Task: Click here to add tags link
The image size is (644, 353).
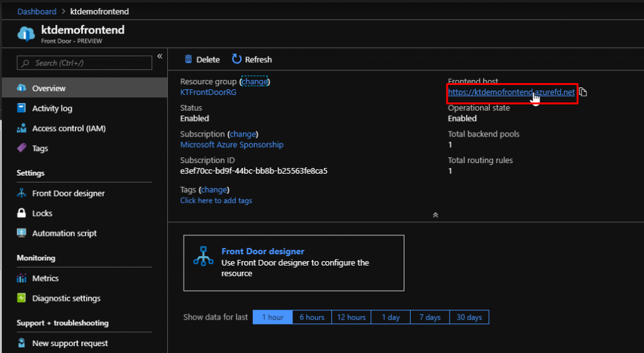Action: point(216,201)
